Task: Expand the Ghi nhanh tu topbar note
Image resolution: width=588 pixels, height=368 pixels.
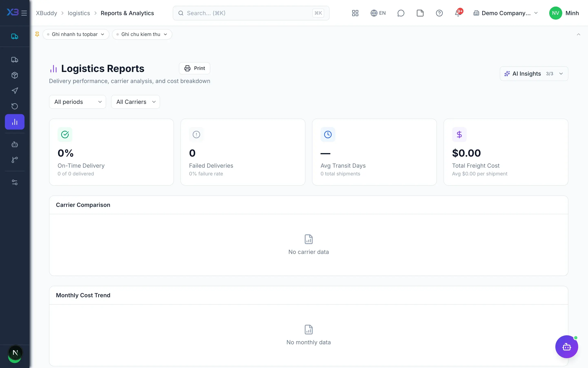Action: (x=76, y=34)
